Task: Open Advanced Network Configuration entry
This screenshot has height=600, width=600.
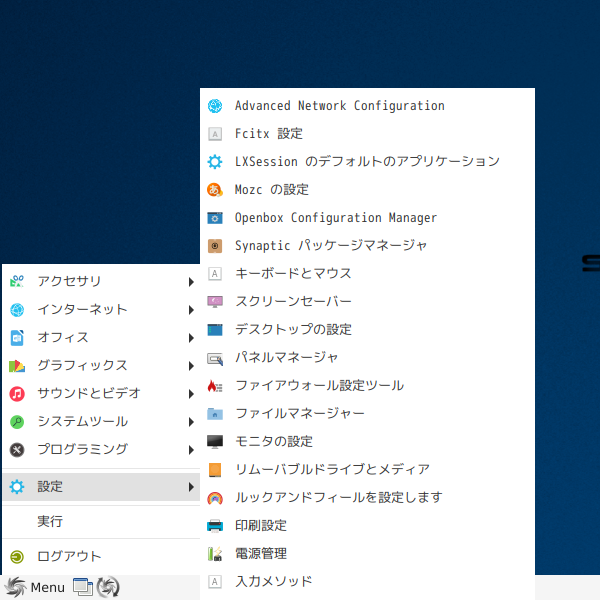Action: [x=367, y=106]
